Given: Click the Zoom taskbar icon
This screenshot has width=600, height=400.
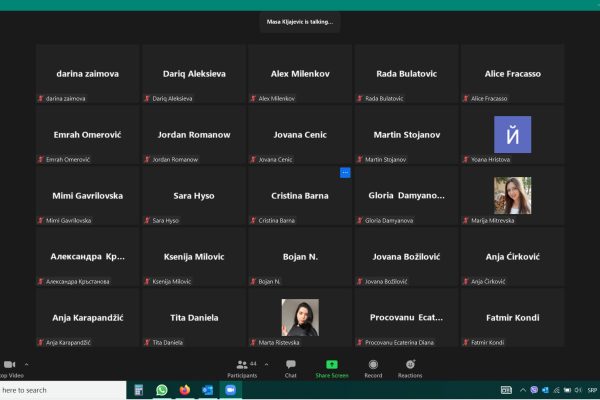Looking at the screenshot, I should [x=230, y=390].
